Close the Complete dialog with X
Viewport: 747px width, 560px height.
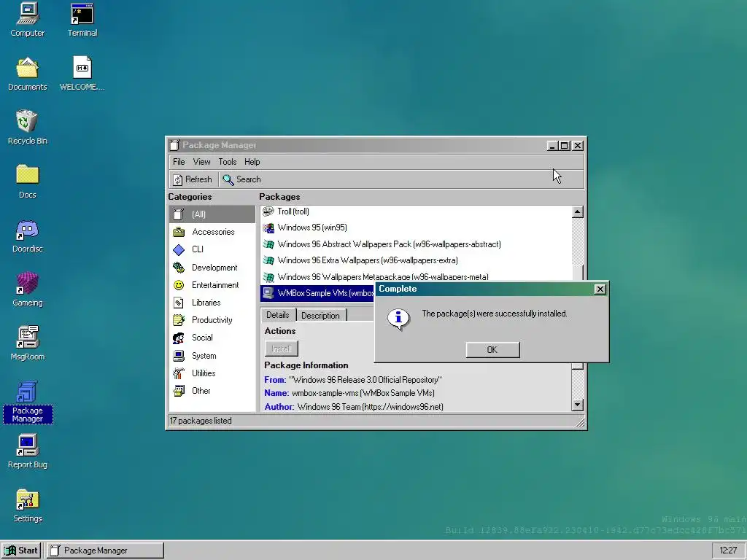point(600,289)
